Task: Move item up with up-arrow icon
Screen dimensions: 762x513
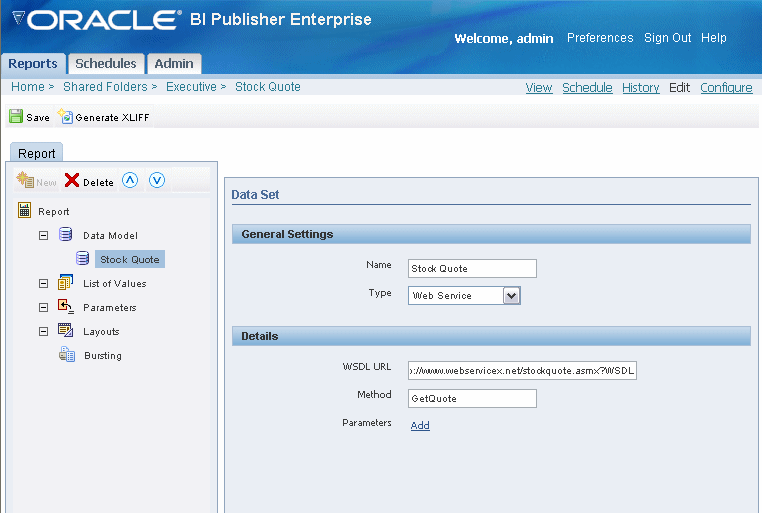Action: [130, 180]
